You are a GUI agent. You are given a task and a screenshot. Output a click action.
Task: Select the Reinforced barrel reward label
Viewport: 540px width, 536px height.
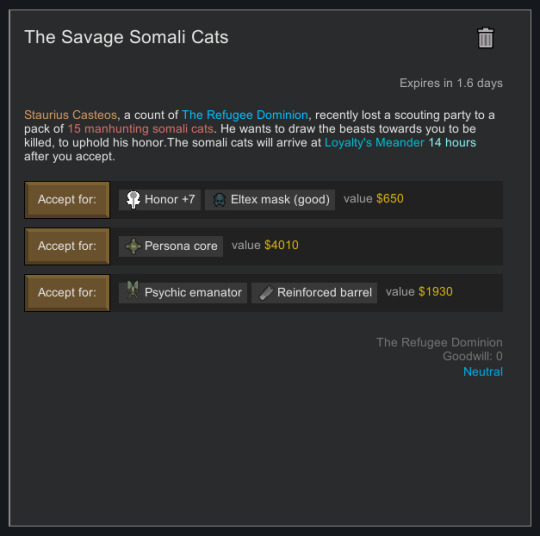pyautogui.click(x=324, y=292)
